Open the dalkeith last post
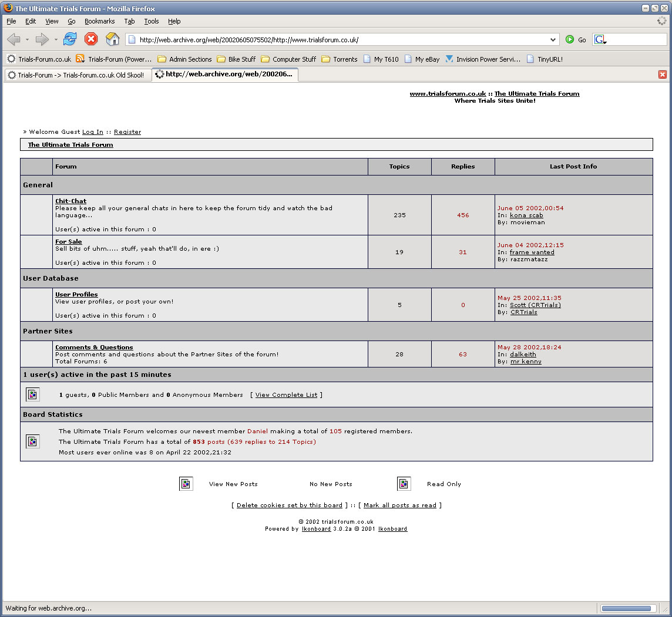This screenshot has width=672, height=617. click(x=523, y=354)
